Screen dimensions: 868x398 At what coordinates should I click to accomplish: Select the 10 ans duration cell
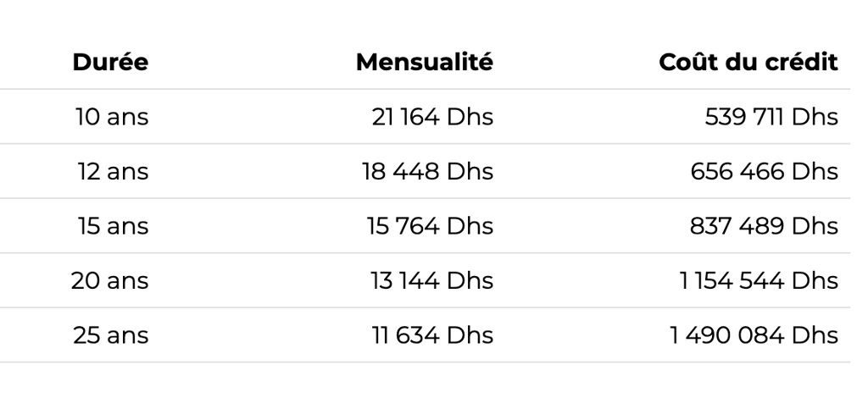[x=112, y=117]
